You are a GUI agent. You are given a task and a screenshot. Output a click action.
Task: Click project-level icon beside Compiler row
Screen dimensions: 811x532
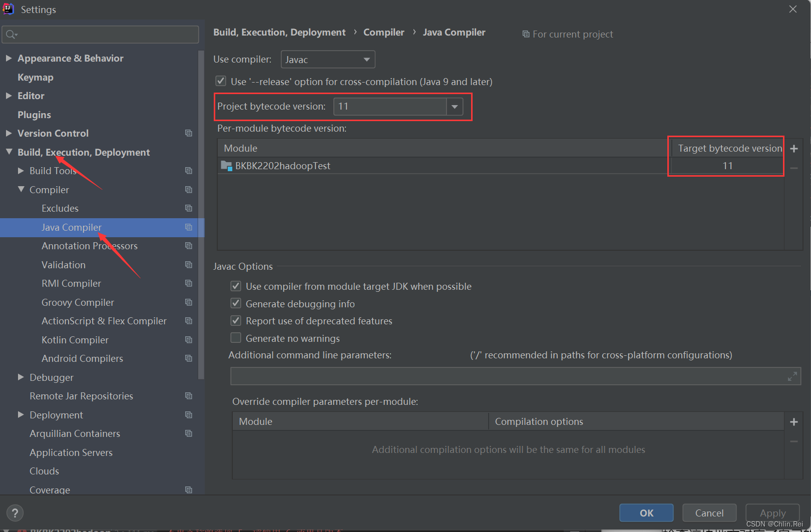point(189,190)
